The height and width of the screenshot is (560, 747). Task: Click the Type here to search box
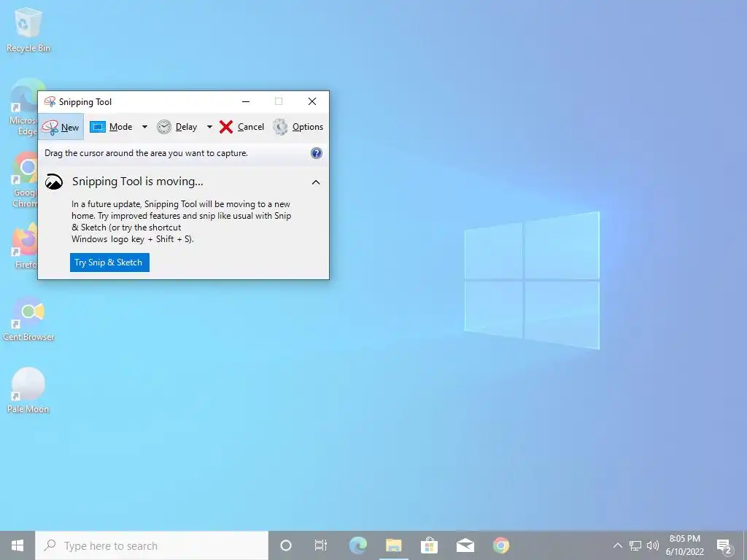[152, 545]
